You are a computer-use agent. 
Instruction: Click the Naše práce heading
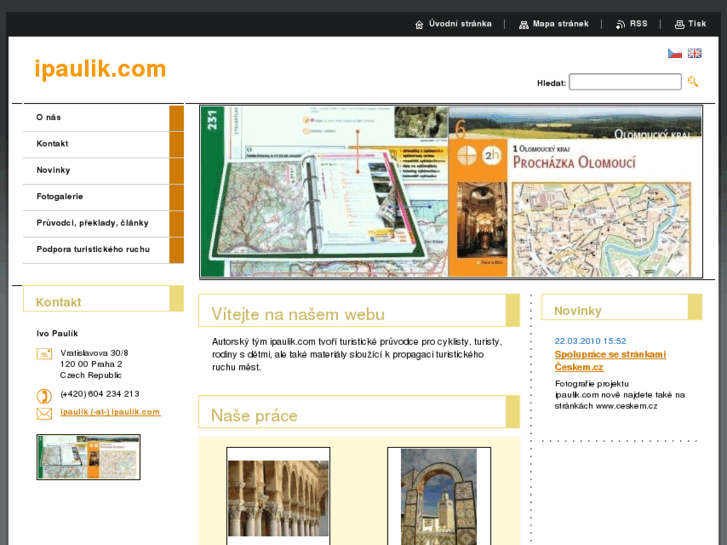click(254, 416)
